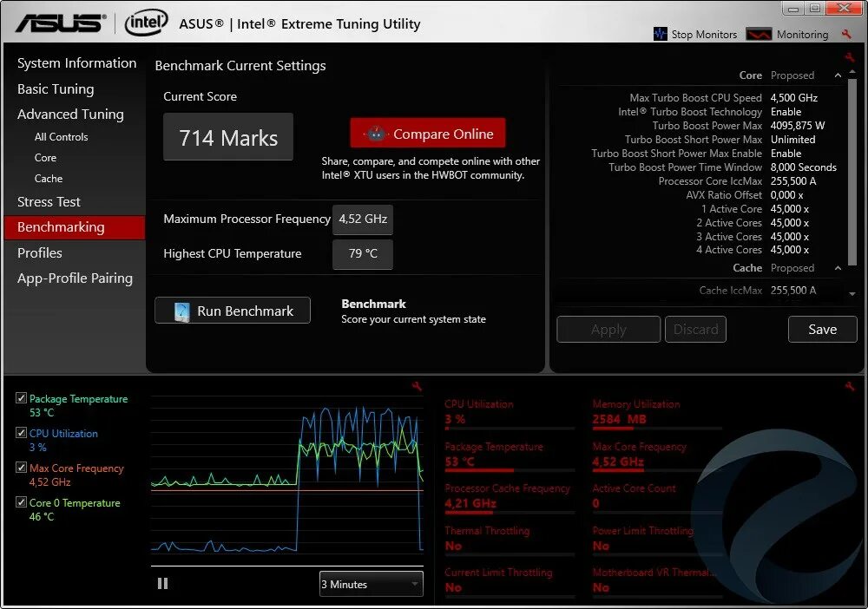This screenshot has height=609, width=868.
Task: Click the 4,500 GHz Max Turbo Boost value
Action: [x=794, y=98]
